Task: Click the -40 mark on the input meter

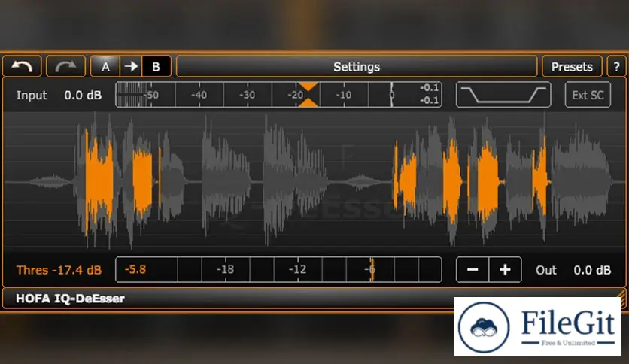Action: [199, 95]
